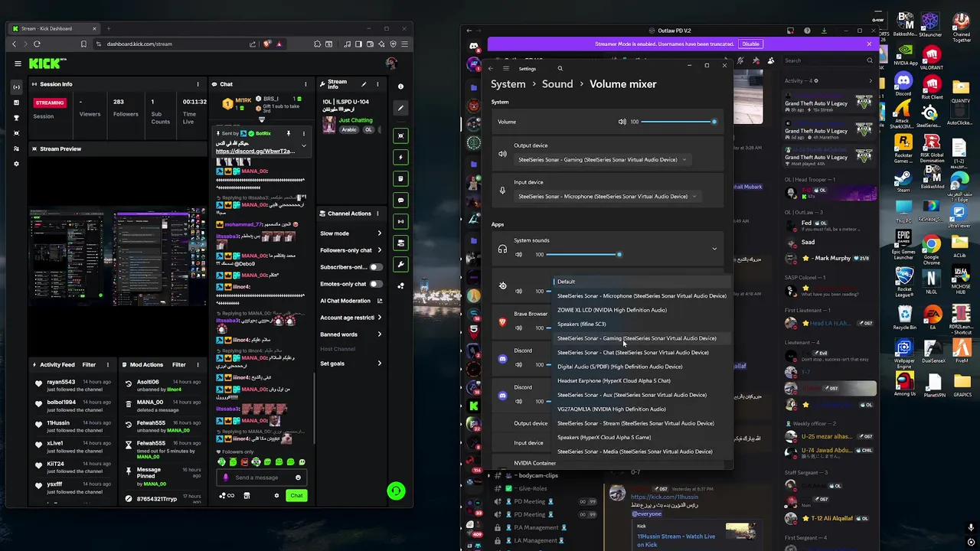Toggle Emotes-only chat switch
The width and height of the screenshot is (980, 551).
(x=375, y=284)
